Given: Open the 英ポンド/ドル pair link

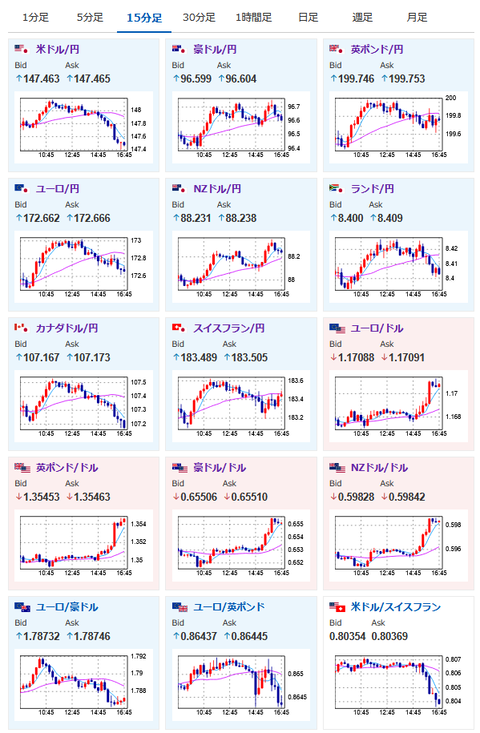Looking at the screenshot, I should (x=67, y=467).
